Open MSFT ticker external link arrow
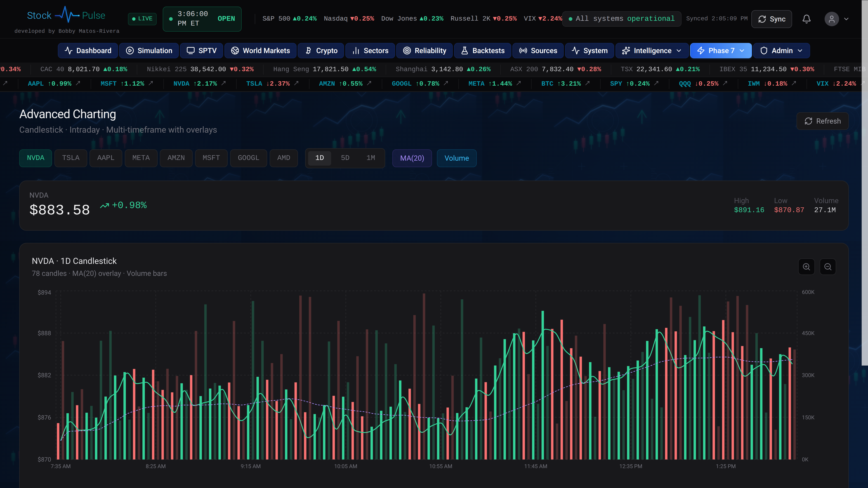Image resolution: width=868 pixels, height=488 pixels. coord(151,83)
